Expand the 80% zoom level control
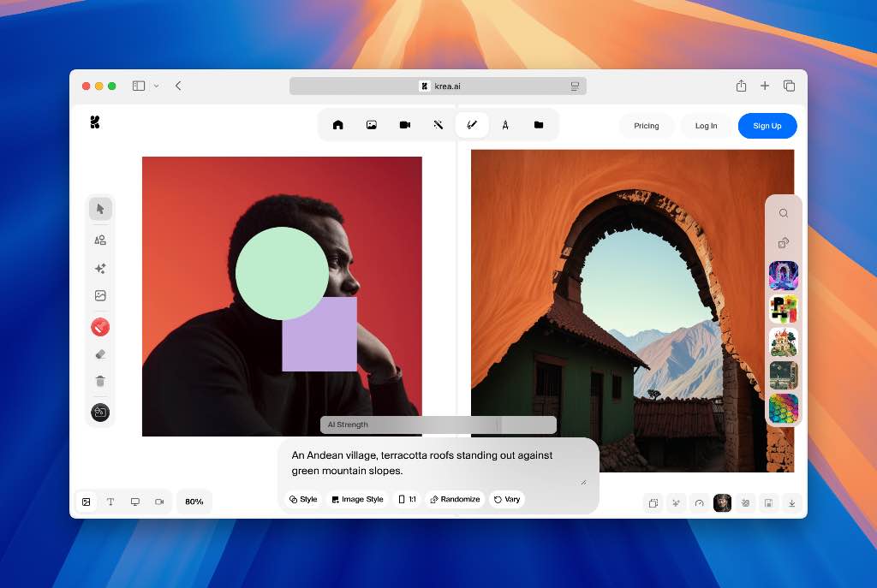877x588 pixels. [194, 502]
